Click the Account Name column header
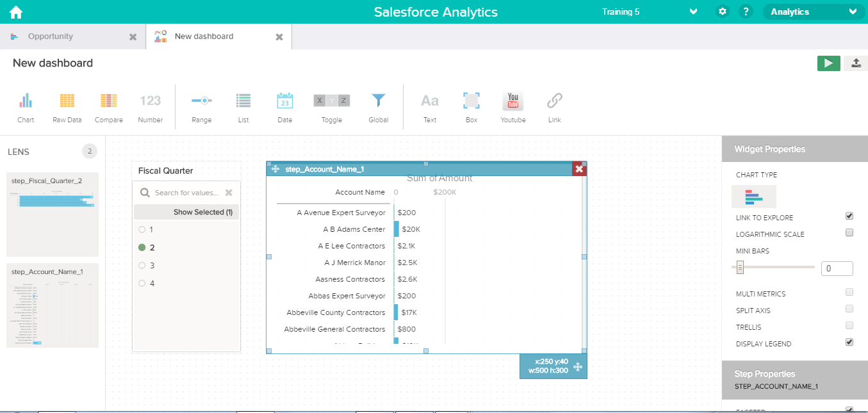 [x=360, y=192]
